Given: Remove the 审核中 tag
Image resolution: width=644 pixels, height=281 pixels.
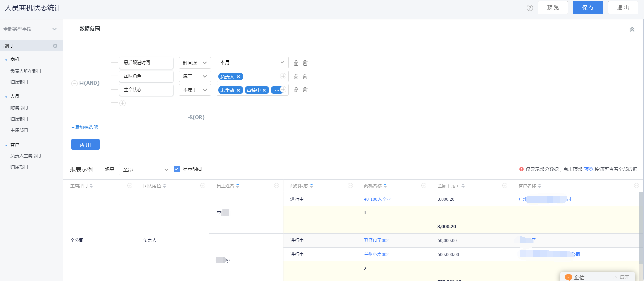Looking at the screenshot, I should click(264, 90).
